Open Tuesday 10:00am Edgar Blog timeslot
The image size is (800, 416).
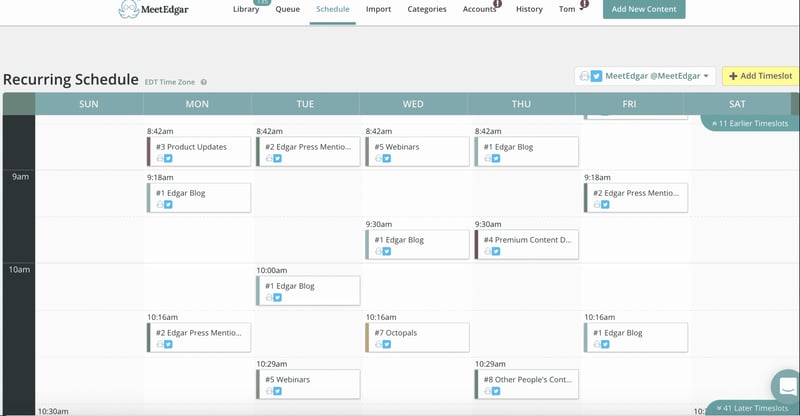point(308,291)
